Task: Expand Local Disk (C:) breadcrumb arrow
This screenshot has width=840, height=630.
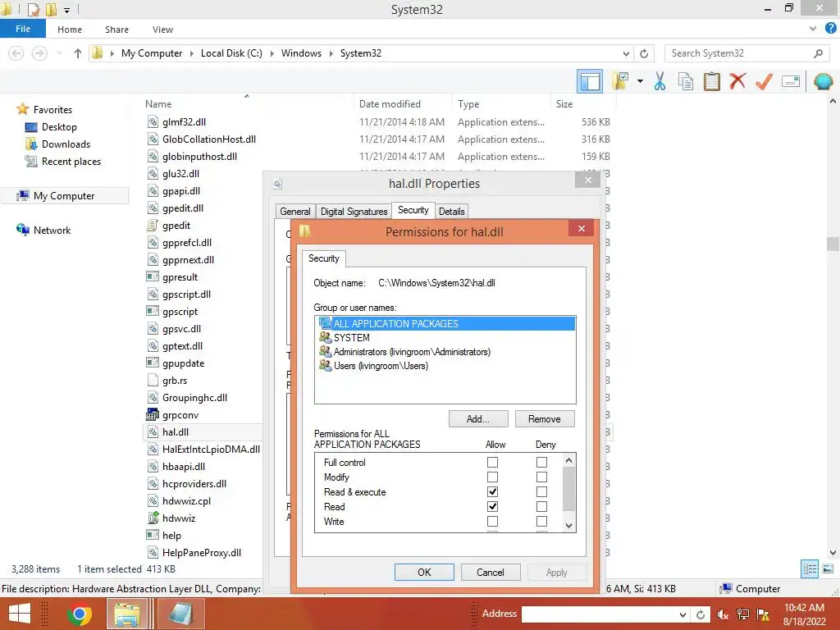Action: tap(272, 53)
